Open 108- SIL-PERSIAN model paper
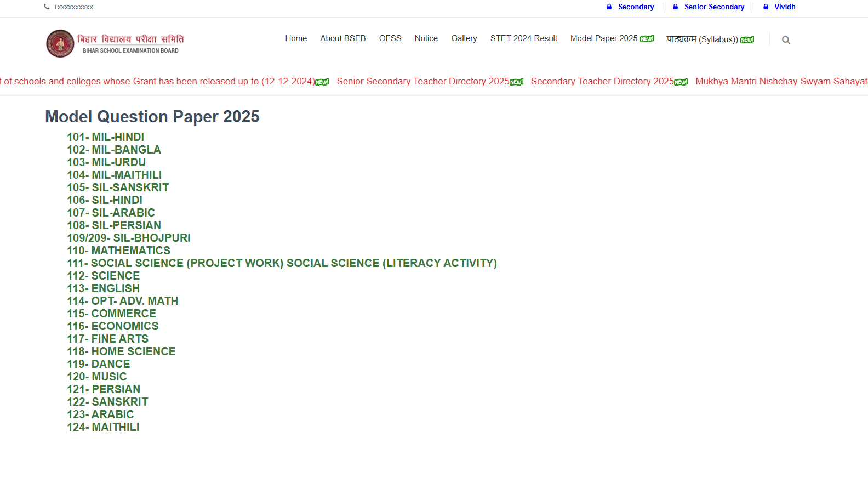Viewport: 868px width, 483px height. [x=114, y=225]
